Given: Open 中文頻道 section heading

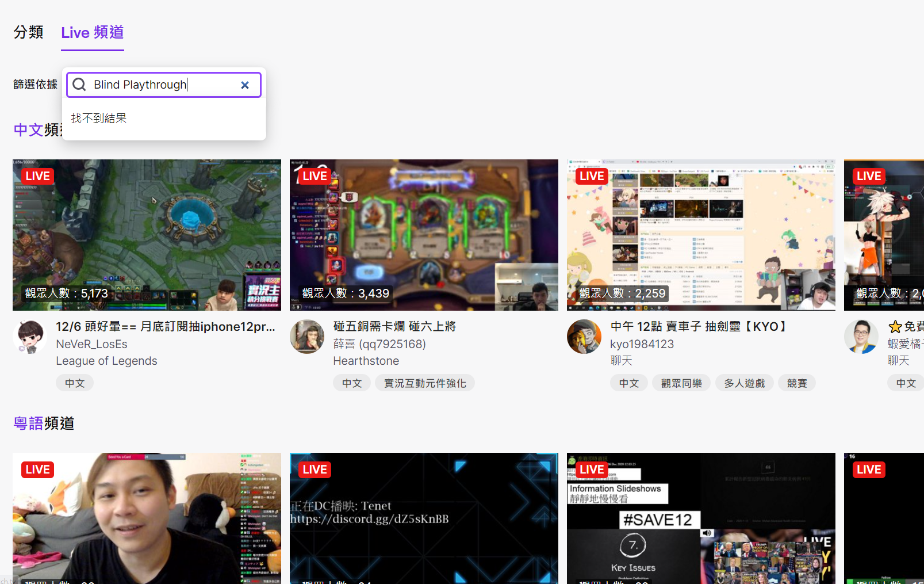Looking at the screenshot, I should tap(37, 130).
